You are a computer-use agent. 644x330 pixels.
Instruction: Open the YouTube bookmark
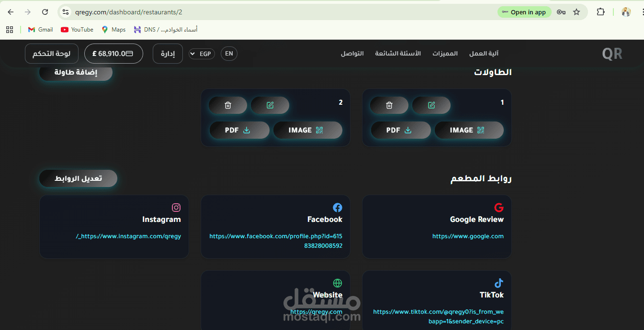(77, 30)
